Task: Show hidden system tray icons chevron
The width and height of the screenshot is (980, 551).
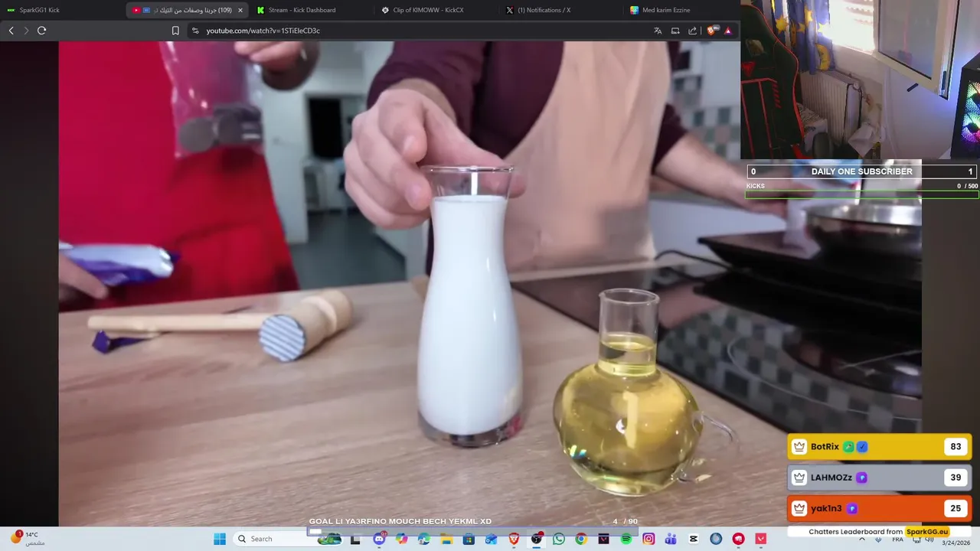Action: 863,539
